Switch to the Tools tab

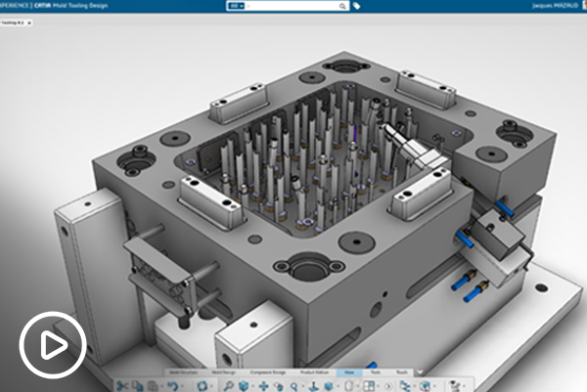coord(376,372)
